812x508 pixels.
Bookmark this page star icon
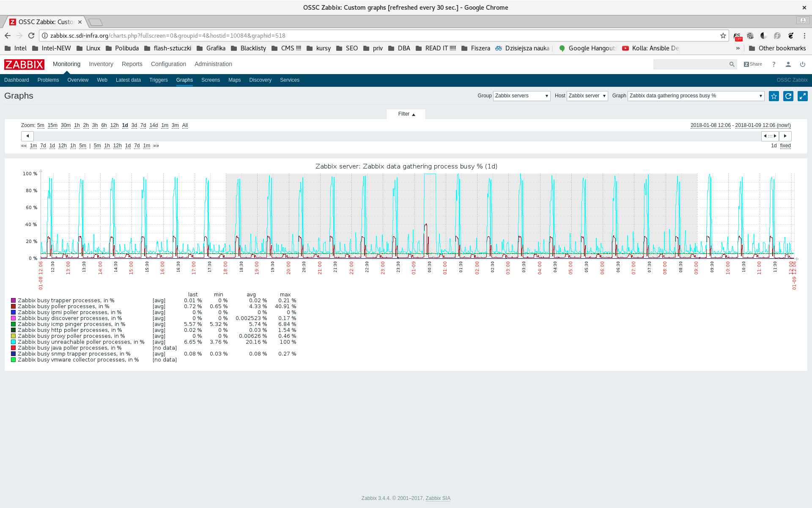tap(723, 36)
